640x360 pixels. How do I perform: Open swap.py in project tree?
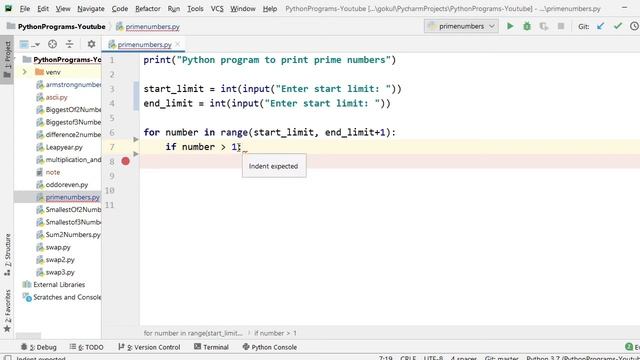(58, 247)
